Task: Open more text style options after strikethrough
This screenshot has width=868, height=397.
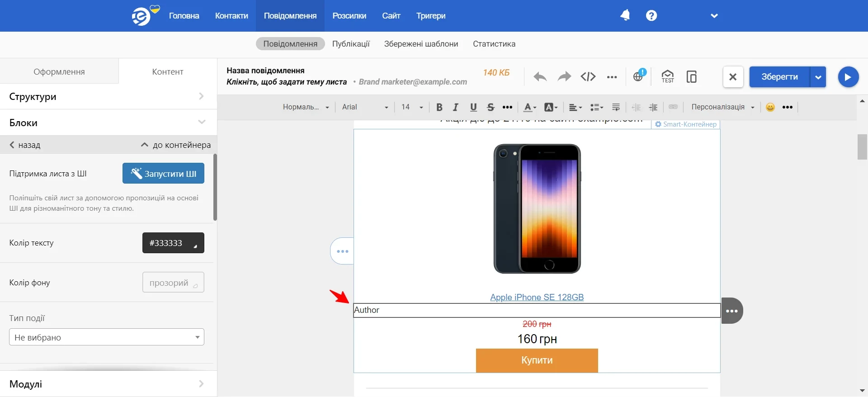Action: 507,107
